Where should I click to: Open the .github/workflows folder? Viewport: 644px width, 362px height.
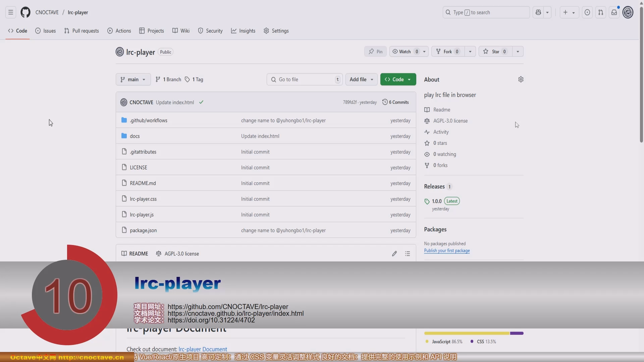point(149,120)
